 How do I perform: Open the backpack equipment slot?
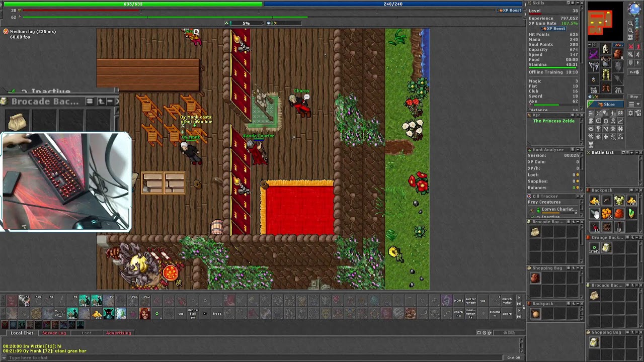point(618,54)
